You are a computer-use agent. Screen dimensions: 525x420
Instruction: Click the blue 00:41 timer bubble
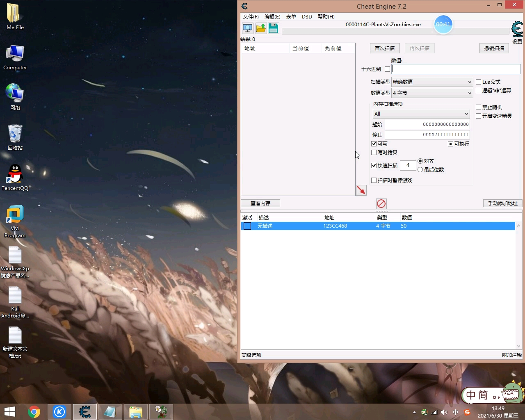pos(443,24)
